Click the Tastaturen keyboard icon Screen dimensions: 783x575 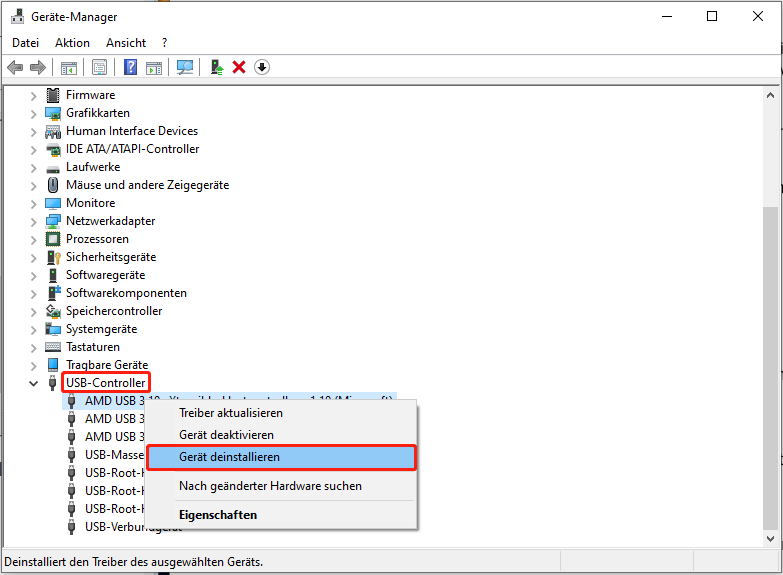point(53,347)
